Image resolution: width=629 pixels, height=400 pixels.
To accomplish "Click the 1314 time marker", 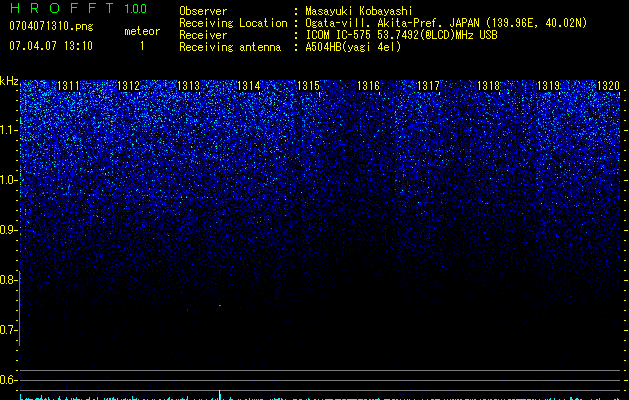I will click(x=249, y=86).
